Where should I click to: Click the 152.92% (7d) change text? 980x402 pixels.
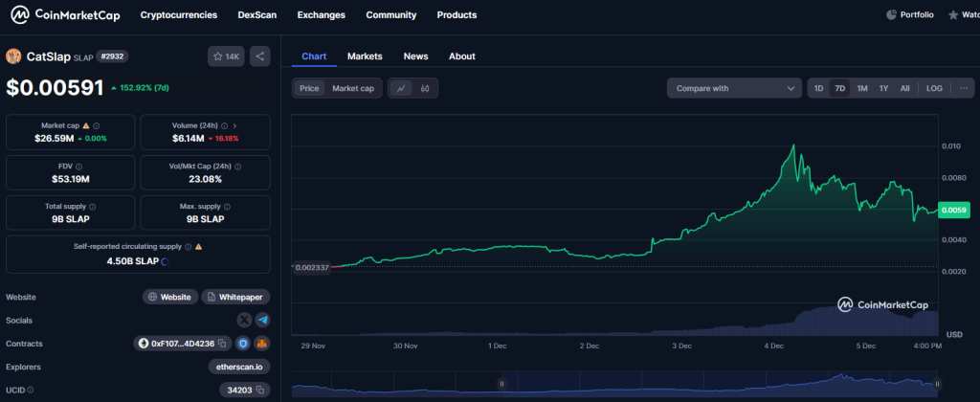pos(144,88)
